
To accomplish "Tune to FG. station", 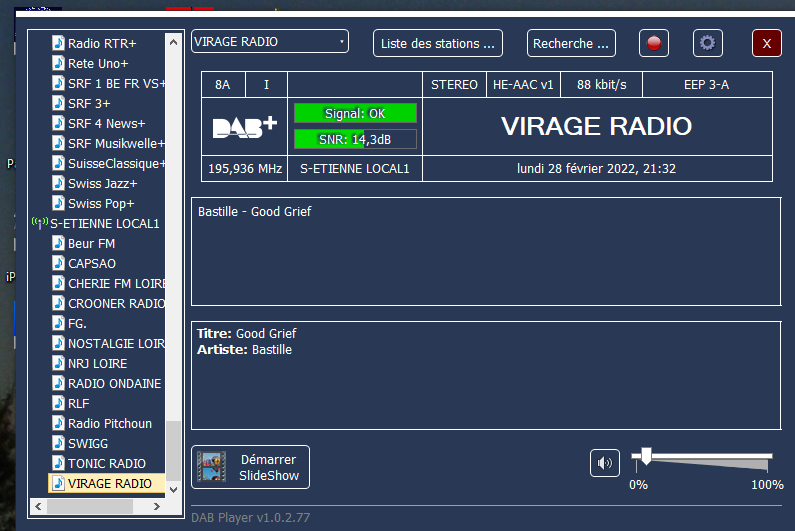I will pos(77,324).
